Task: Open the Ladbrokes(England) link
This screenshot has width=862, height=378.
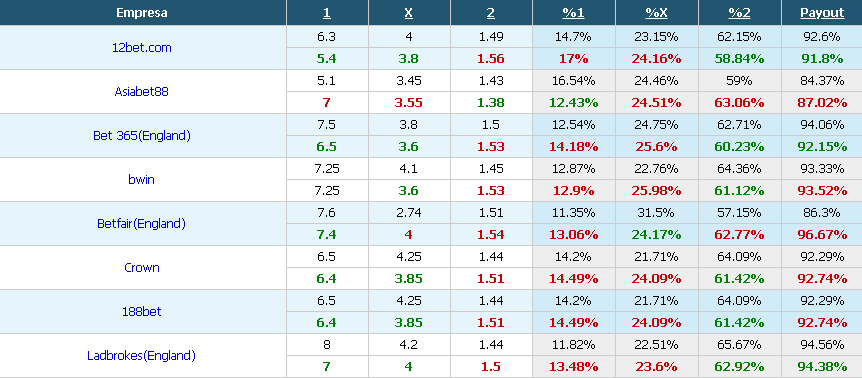Action: point(141,355)
